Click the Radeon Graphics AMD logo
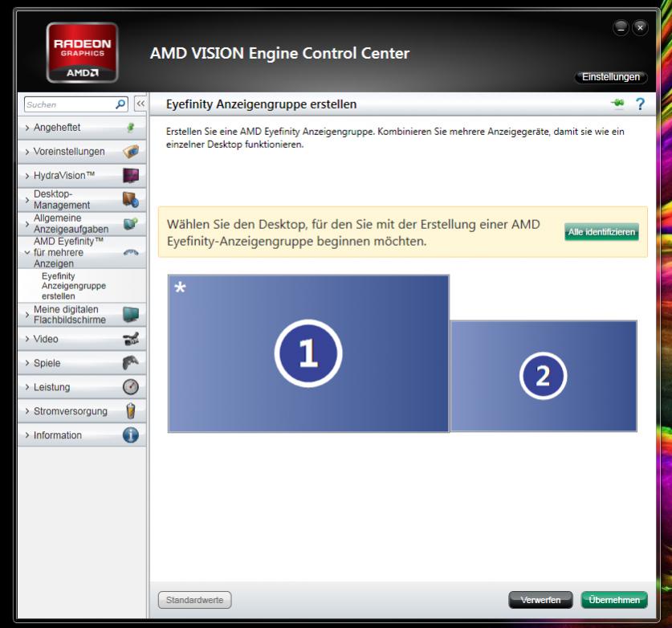Image resolution: width=672 pixels, height=628 pixels. click(x=82, y=53)
